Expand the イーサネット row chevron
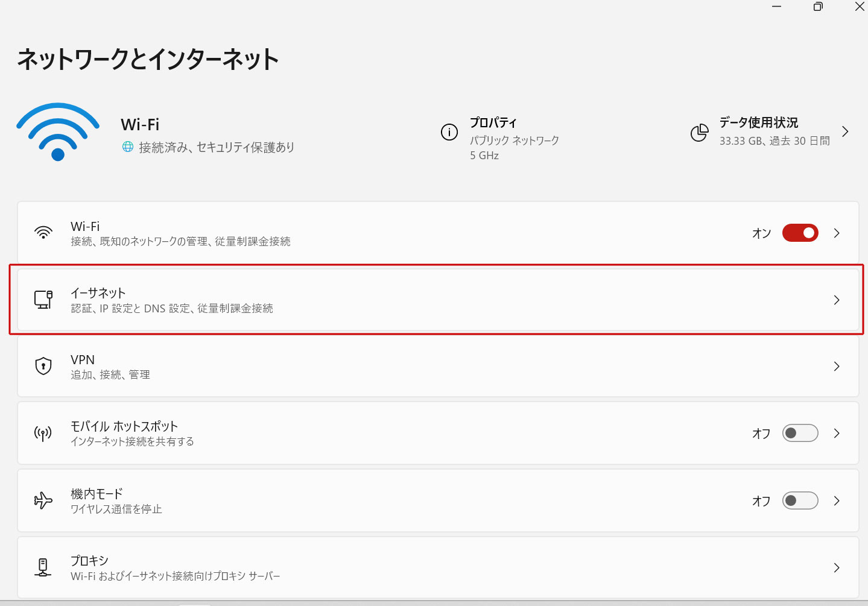 [837, 300]
